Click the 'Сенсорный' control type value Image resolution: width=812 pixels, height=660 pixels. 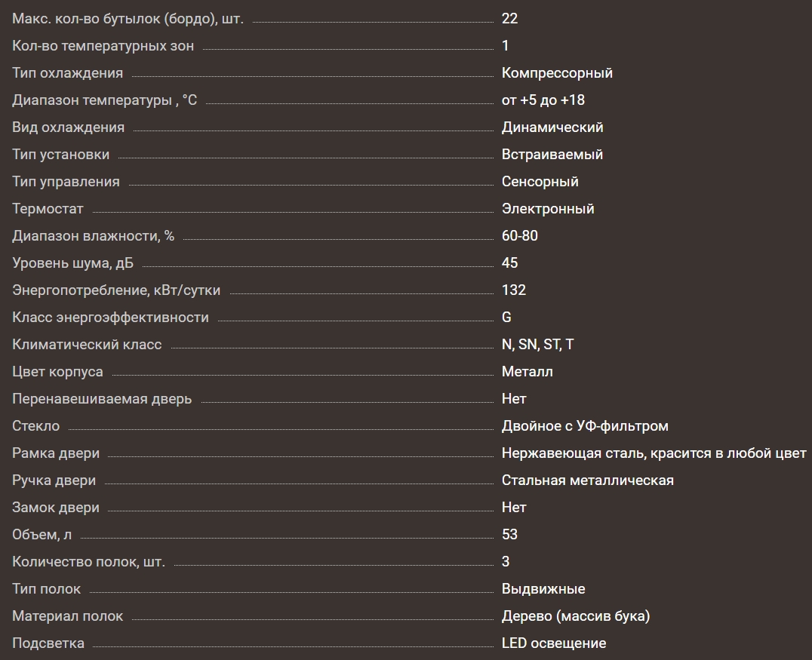540,182
